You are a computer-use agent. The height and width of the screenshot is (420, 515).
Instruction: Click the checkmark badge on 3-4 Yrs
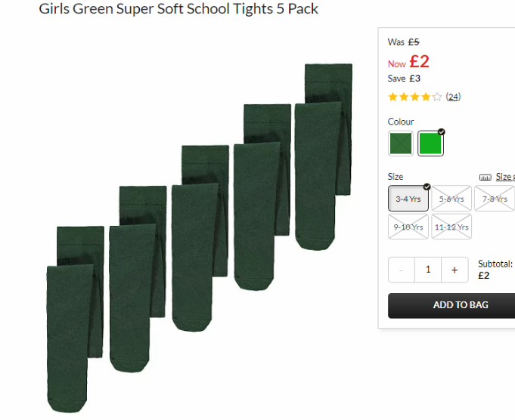click(427, 187)
